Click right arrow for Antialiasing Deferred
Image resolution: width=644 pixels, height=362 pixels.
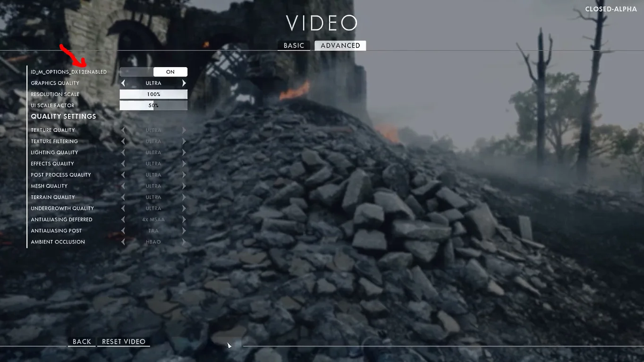click(184, 219)
